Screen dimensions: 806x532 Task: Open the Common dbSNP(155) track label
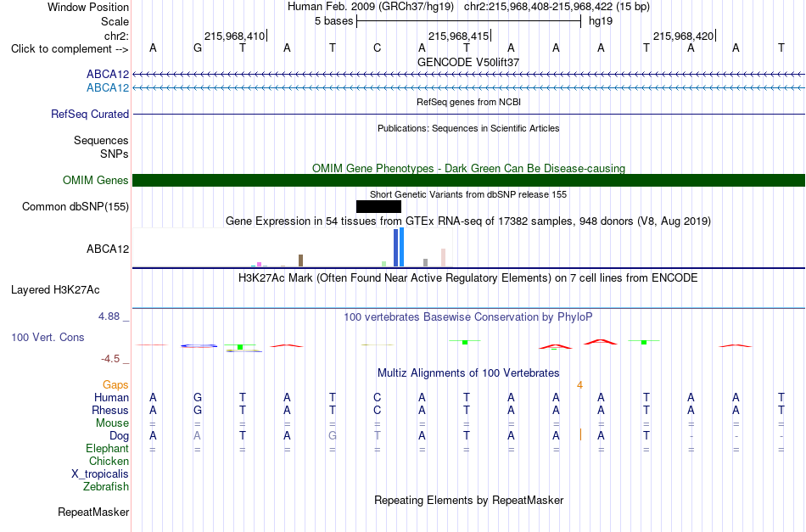coord(75,207)
